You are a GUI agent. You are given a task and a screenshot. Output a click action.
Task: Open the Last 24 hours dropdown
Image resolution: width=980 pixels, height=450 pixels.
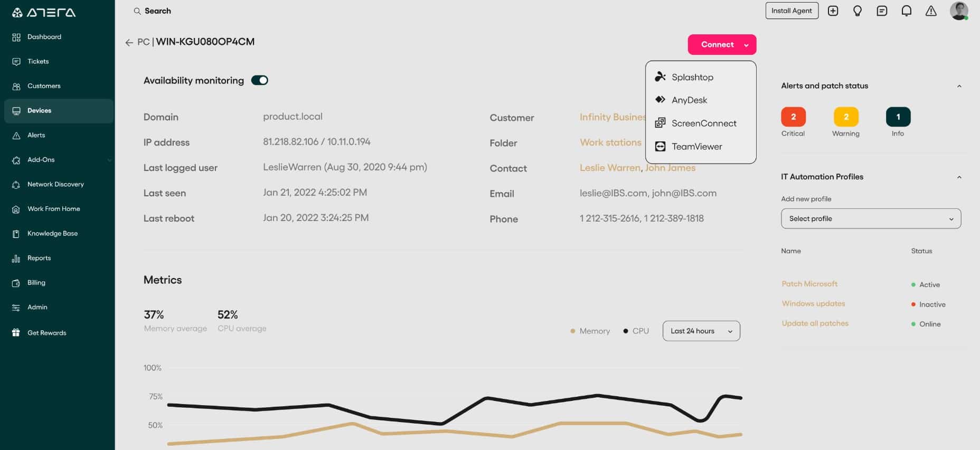701,331
